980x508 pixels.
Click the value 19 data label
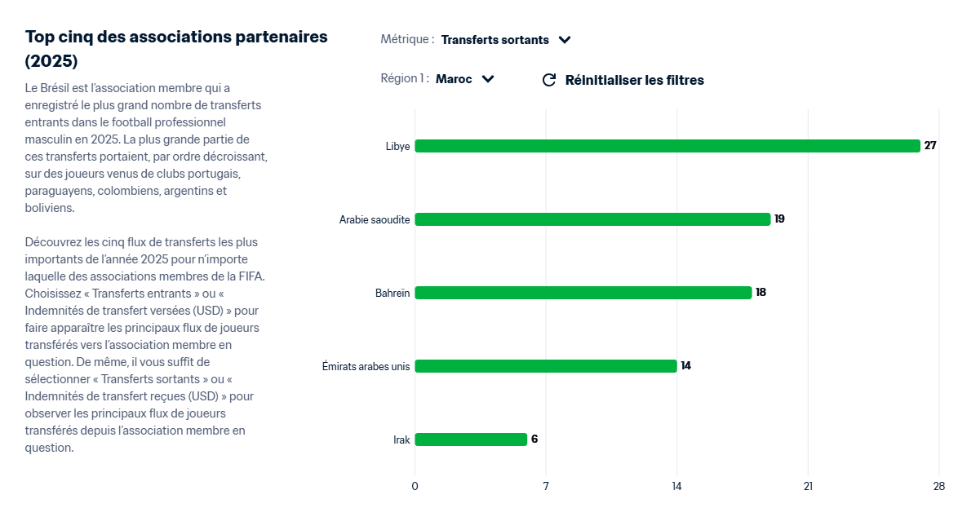click(779, 219)
